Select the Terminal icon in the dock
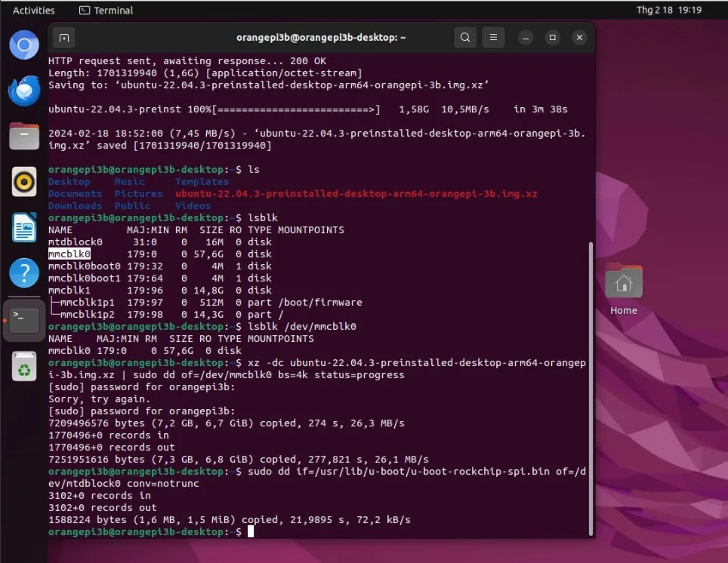The image size is (728, 563). pos(24,320)
